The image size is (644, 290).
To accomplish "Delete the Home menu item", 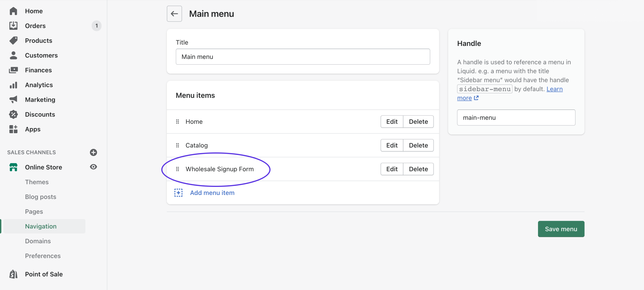I will tap(418, 122).
